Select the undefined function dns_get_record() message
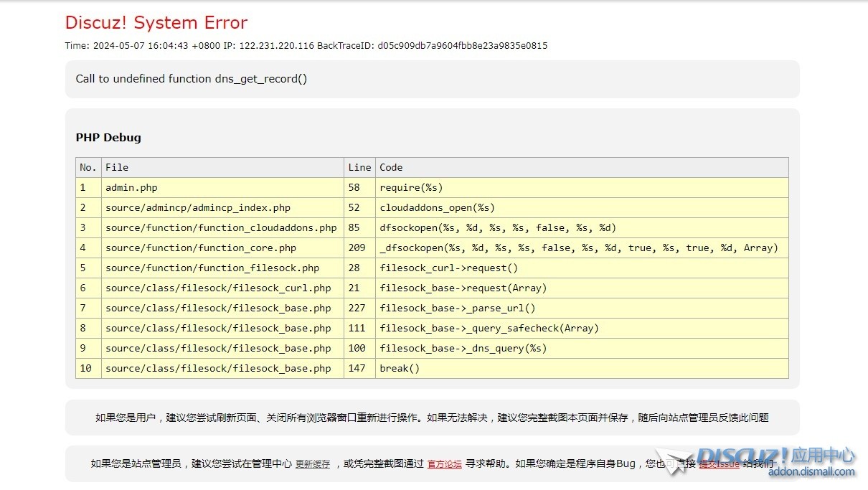Viewport: 868px width, 490px height. coord(192,79)
